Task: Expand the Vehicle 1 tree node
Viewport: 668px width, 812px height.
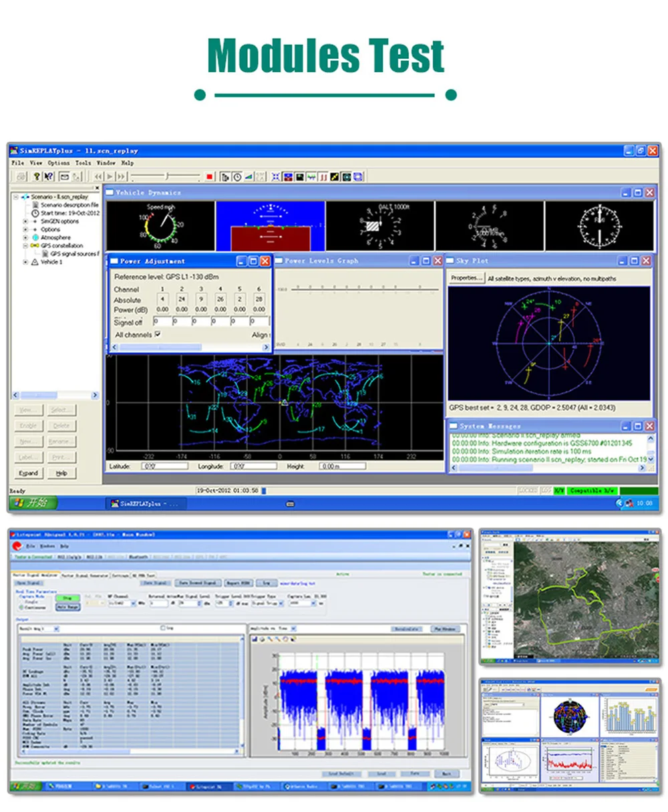Action: click(x=26, y=262)
